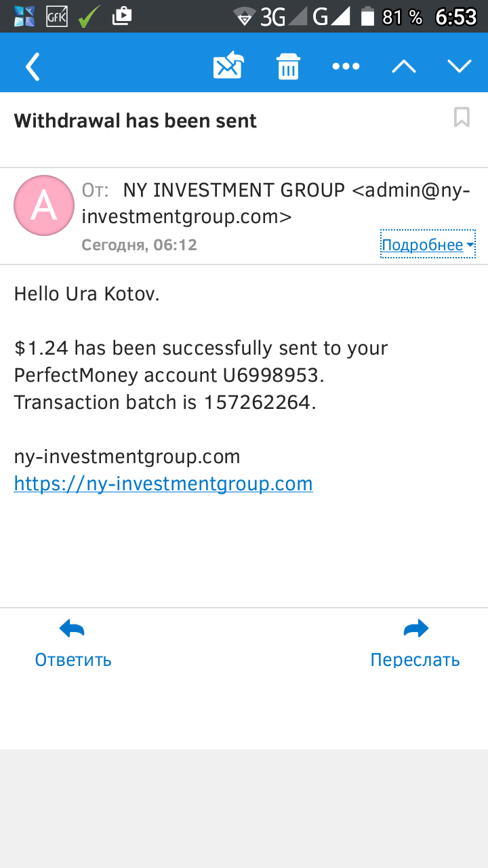Mark the email as unread with the envelope icon
The height and width of the screenshot is (868, 488).
pyautogui.click(x=228, y=66)
